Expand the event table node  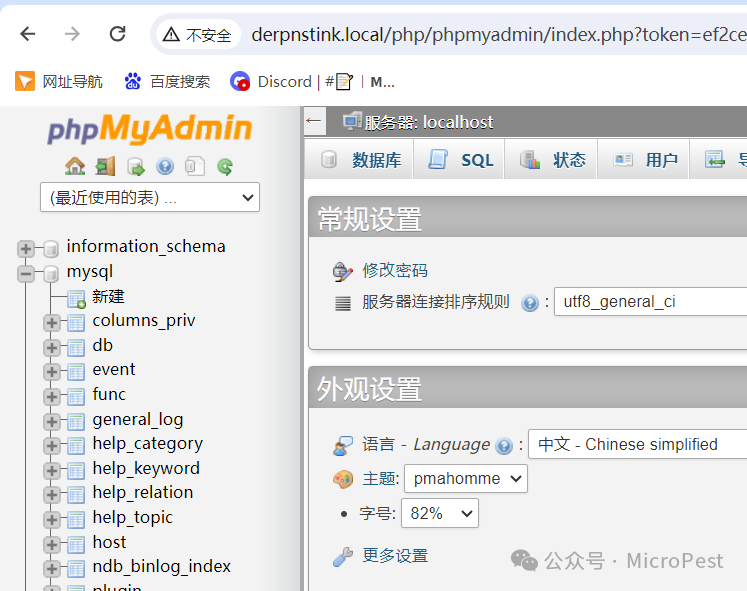click(x=52, y=372)
